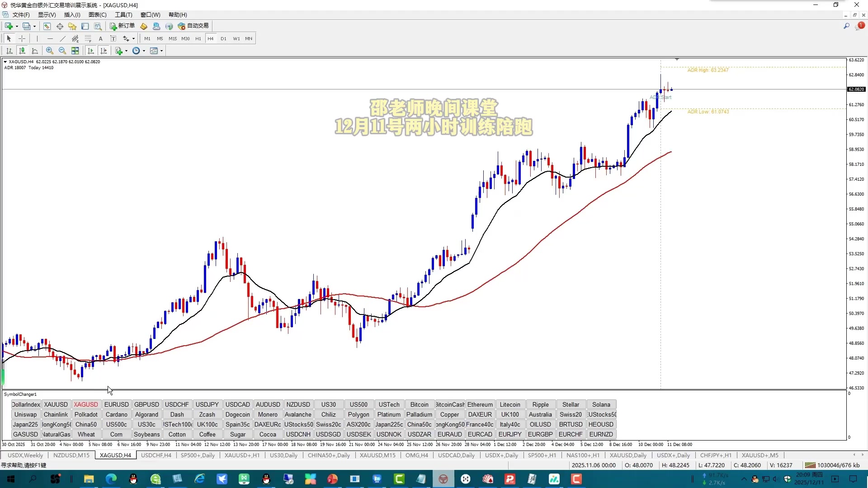Toggle the chart shift button
The width and height of the screenshot is (868, 488).
(x=104, y=51)
